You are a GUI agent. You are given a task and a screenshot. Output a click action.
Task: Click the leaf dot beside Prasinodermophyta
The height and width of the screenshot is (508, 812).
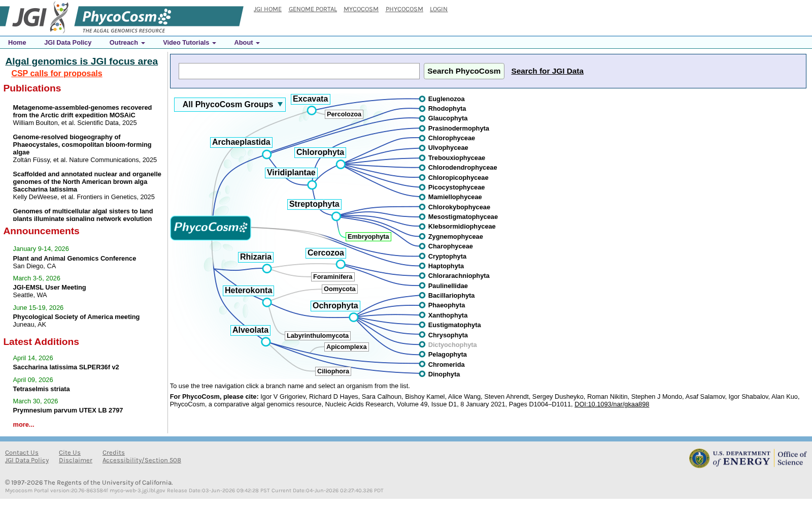pyautogui.click(x=422, y=129)
